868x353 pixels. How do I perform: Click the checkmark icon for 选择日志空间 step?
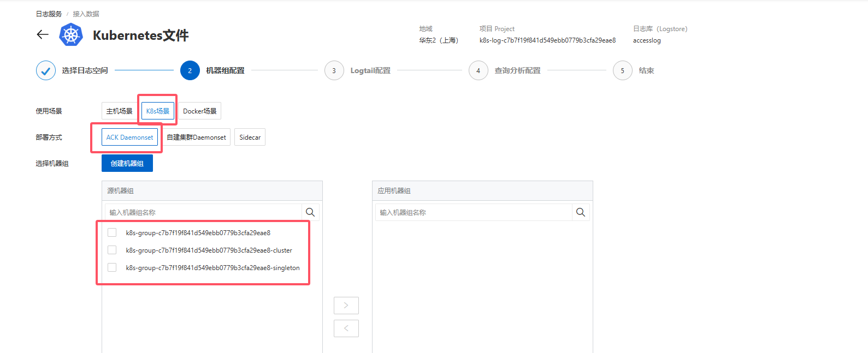46,70
